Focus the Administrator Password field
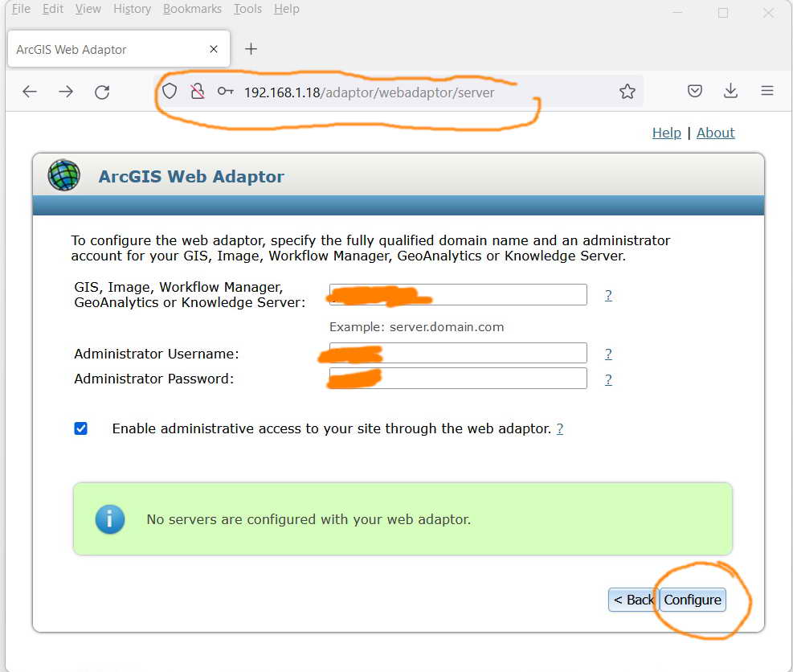Screen dimensions: 793x672 pos(458,378)
